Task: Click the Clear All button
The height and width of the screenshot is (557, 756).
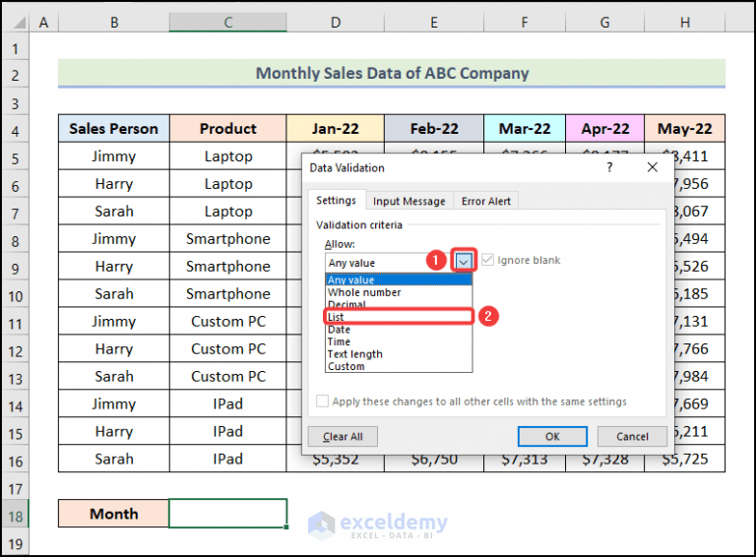Action: click(343, 437)
